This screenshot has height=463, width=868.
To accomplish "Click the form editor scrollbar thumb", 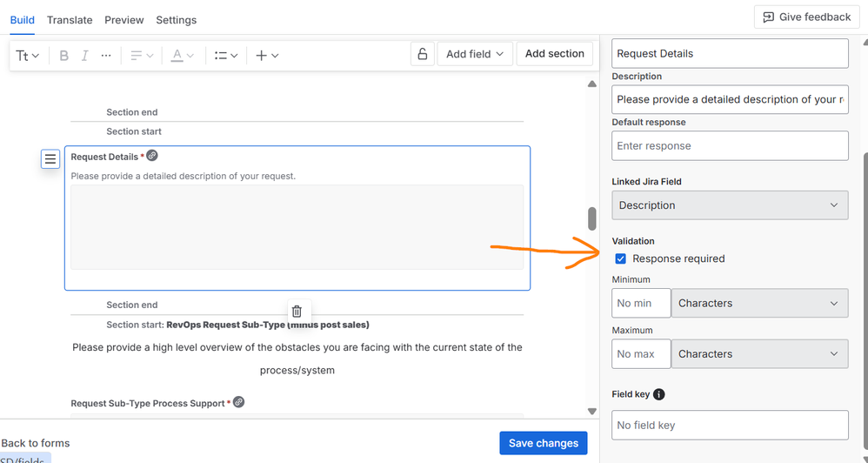I will click(x=591, y=218).
